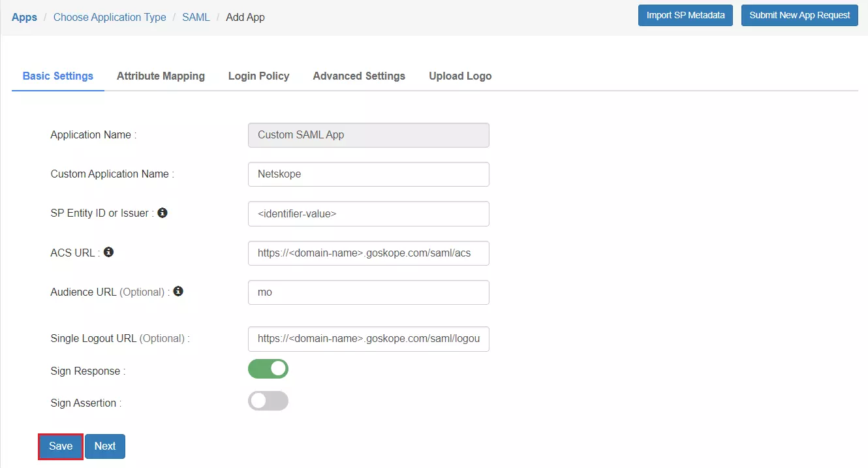This screenshot has height=468, width=868.
Task: Switch to the Attribute Mapping tab
Action: click(x=161, y=76)
